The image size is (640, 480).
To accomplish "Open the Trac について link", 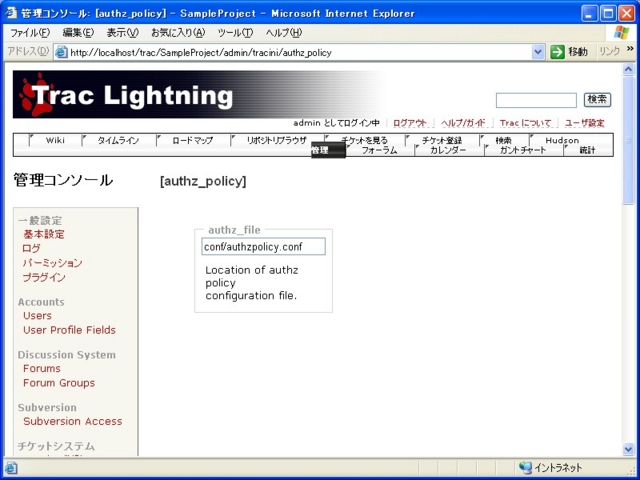I will point(526,123).
